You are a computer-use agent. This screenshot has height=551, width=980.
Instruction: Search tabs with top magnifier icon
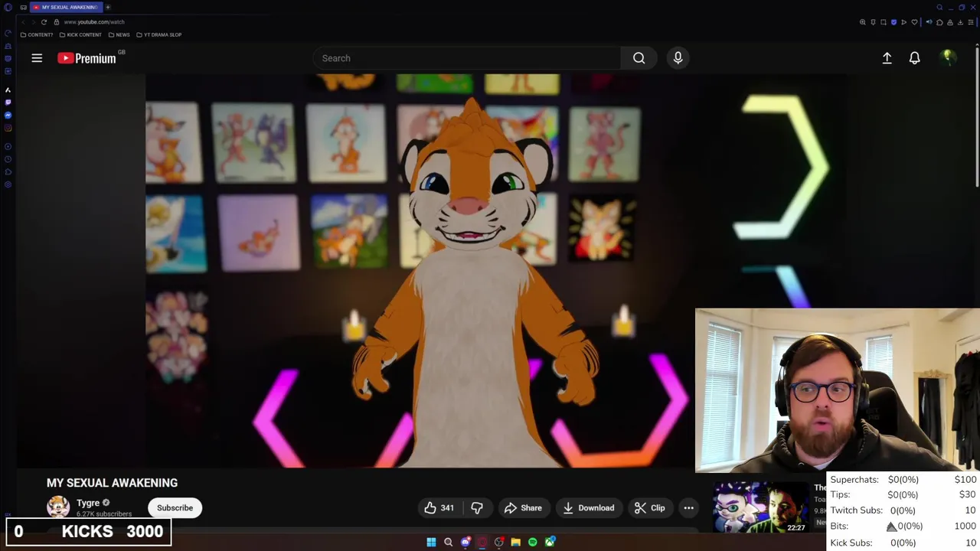pos(939,8)
